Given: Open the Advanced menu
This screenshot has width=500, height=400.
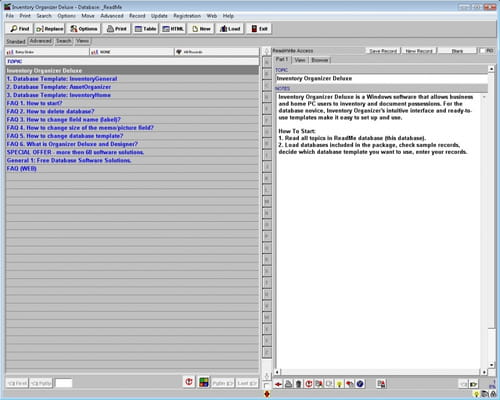Looking at the screenshot, I should (x=112, y=16).
